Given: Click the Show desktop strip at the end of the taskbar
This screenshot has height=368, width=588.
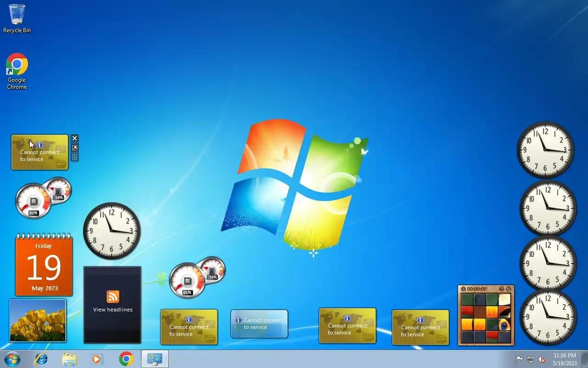Looking at the screenshot, I should tap(584, 359).
